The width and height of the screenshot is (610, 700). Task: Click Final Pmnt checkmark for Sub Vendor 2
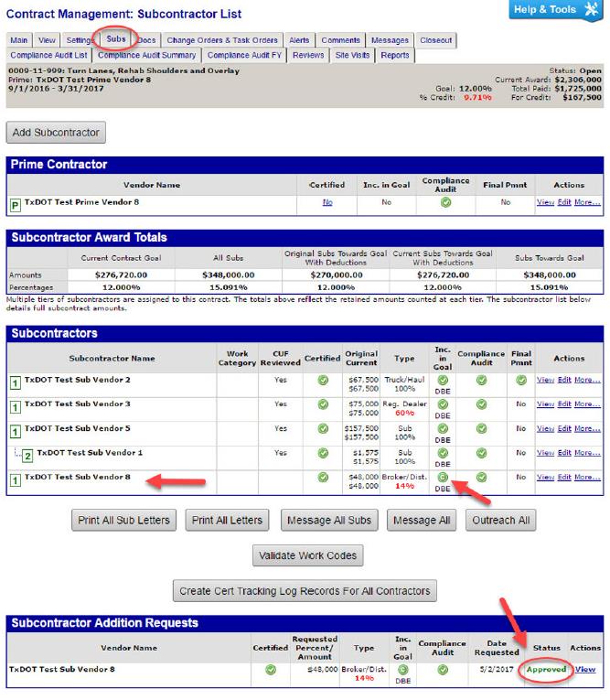[519, 380]
